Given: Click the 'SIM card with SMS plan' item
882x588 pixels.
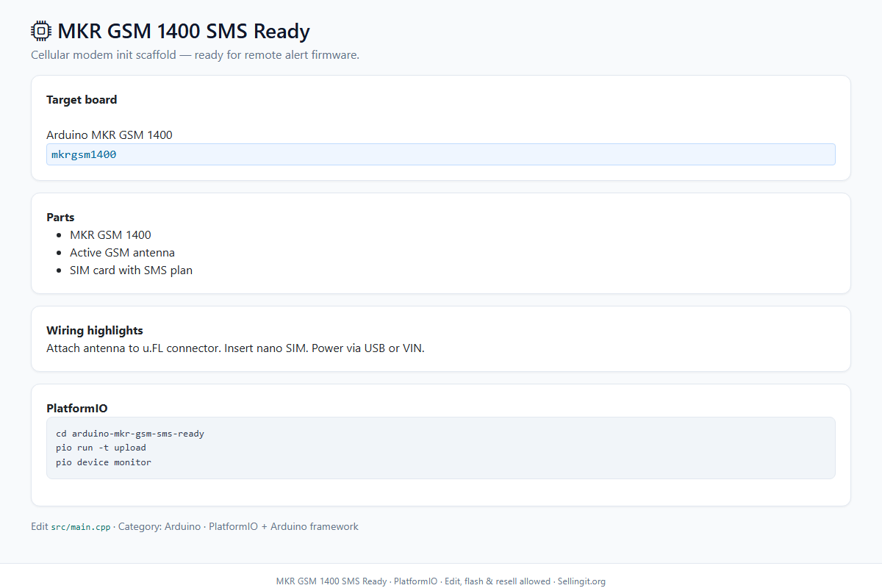Looking at the screenshot, I should 131,270.
